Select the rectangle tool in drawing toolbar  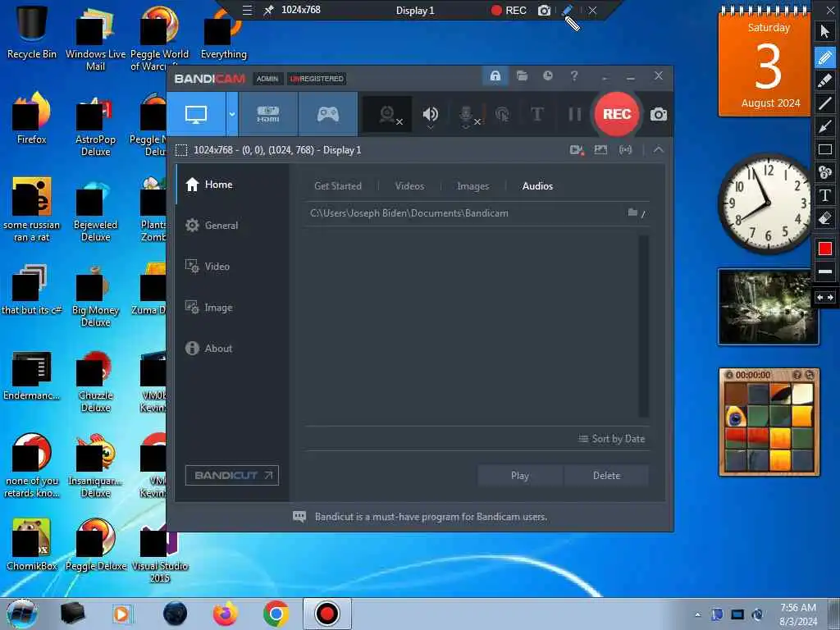coord(825,149)
